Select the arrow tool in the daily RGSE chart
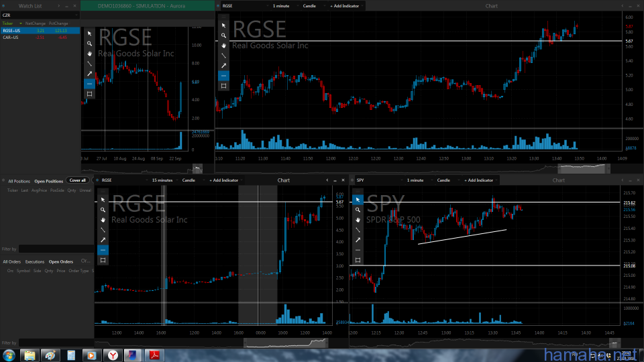The width and height of the screenshot is (644, 362). point(89,74)
